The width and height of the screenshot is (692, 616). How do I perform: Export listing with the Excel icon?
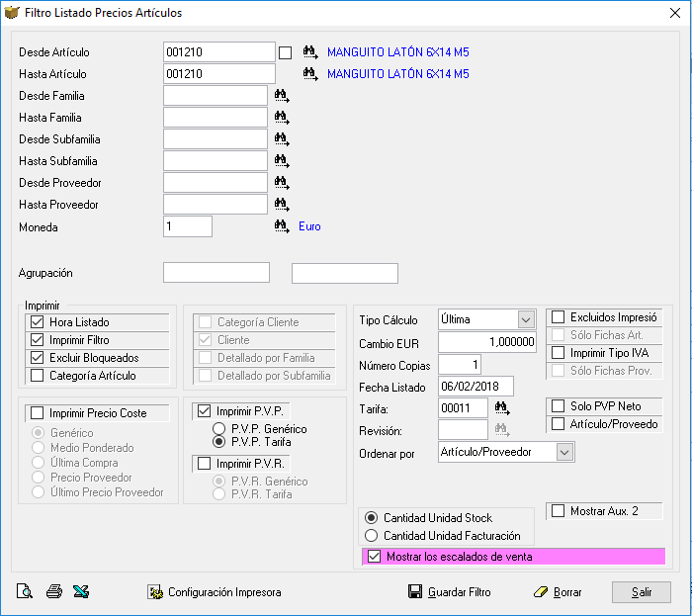(81, 591)
